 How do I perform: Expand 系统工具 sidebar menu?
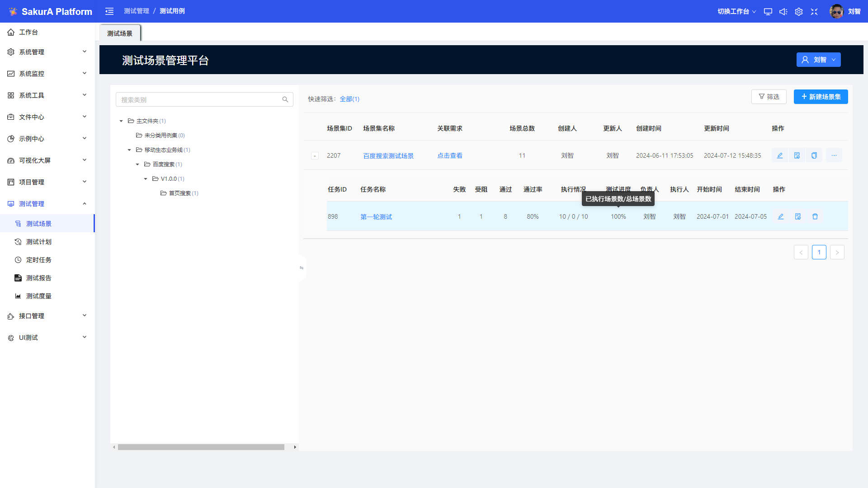47,95
